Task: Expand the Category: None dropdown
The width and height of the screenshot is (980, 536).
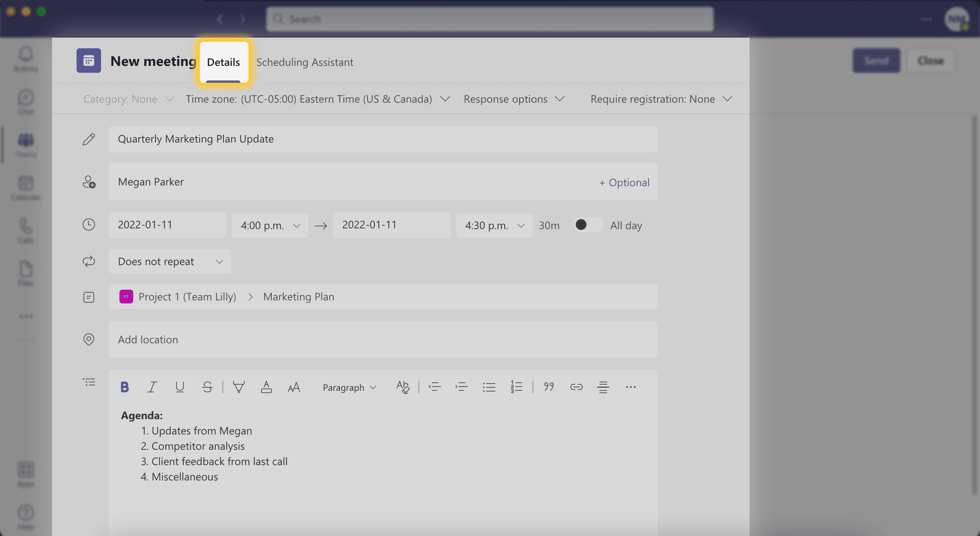Action: click(x=127, y=98)
